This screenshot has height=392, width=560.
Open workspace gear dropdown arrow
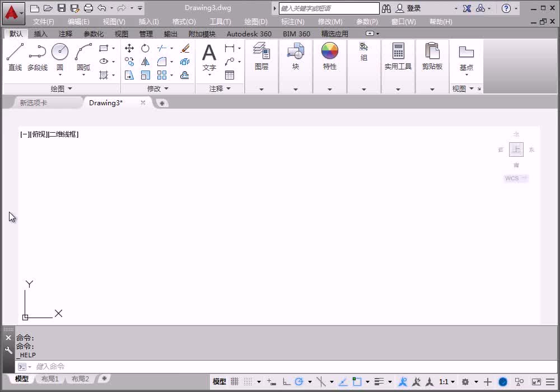(x=476, y=382)
